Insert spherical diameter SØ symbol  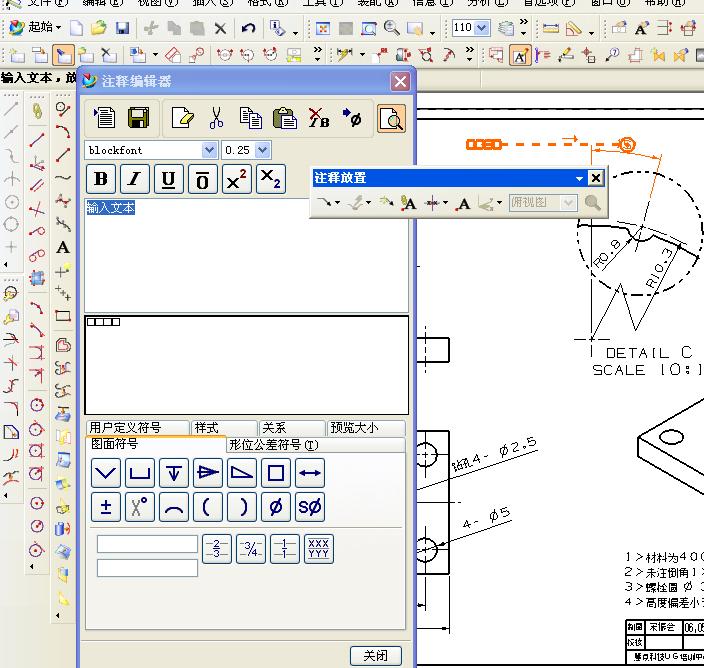pos(310,507)
